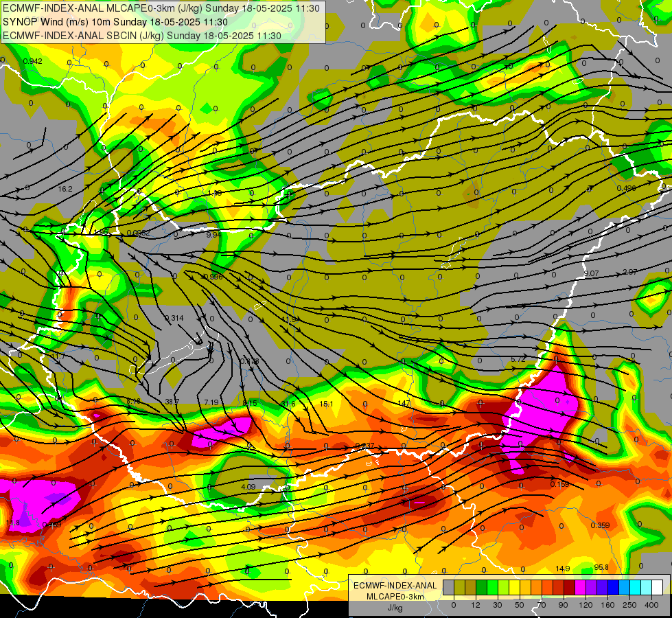Click the station value 0.159
Image resolution: width=672 pixels, height=618 pixels.
pos(559,484)
